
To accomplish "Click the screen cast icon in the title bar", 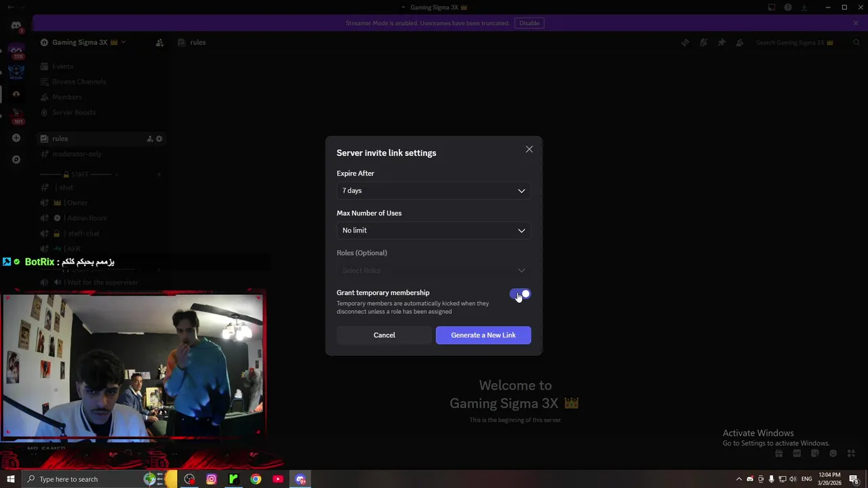I will click(x=772, y=7).
